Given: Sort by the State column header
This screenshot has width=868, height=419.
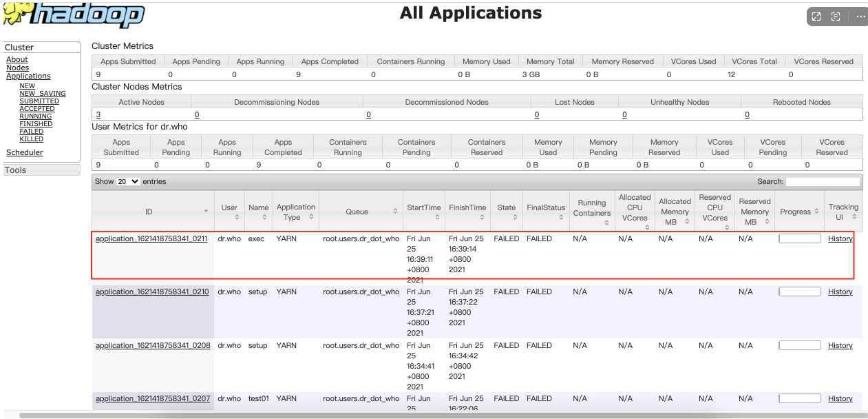Looking at the screenshot, I should point(506,208).
